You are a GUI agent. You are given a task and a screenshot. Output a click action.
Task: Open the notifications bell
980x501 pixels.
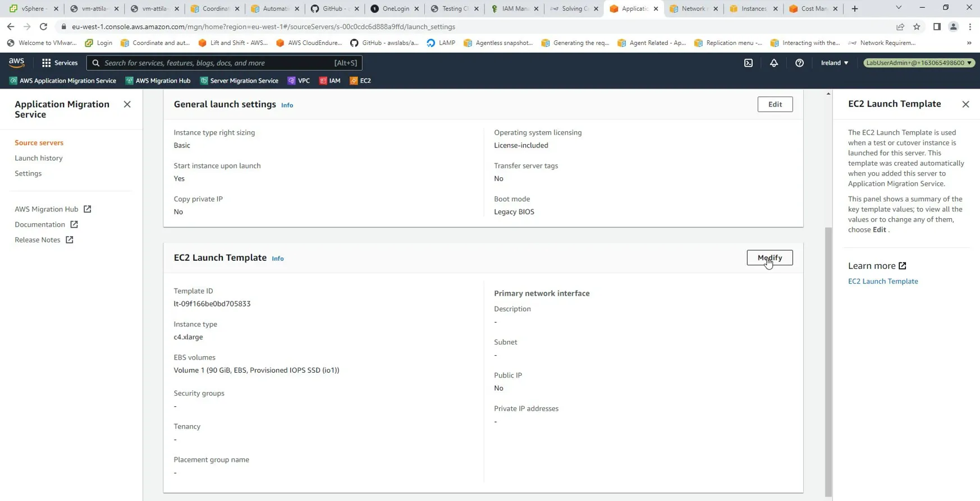coord(774,63)
